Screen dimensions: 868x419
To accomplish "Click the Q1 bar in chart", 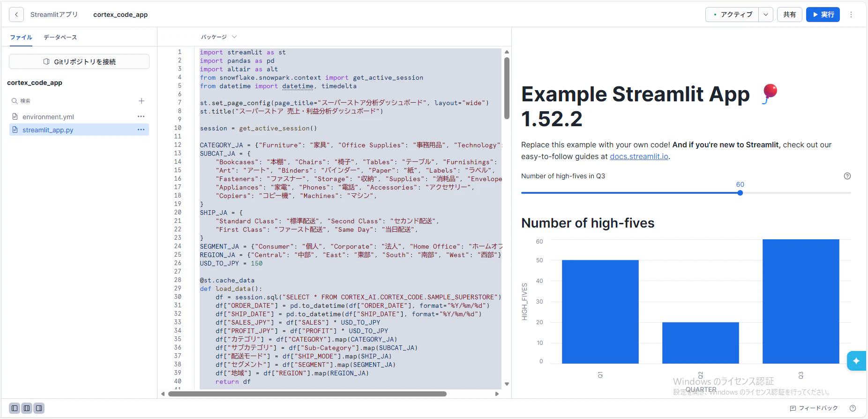I will pyautogui.click(x=600, y=312).
